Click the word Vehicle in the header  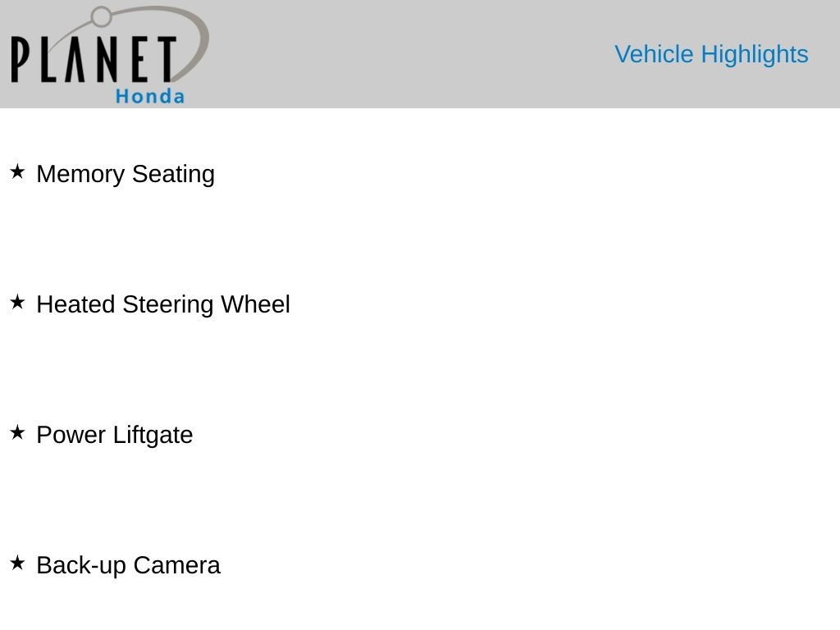(x=654, y=55)
